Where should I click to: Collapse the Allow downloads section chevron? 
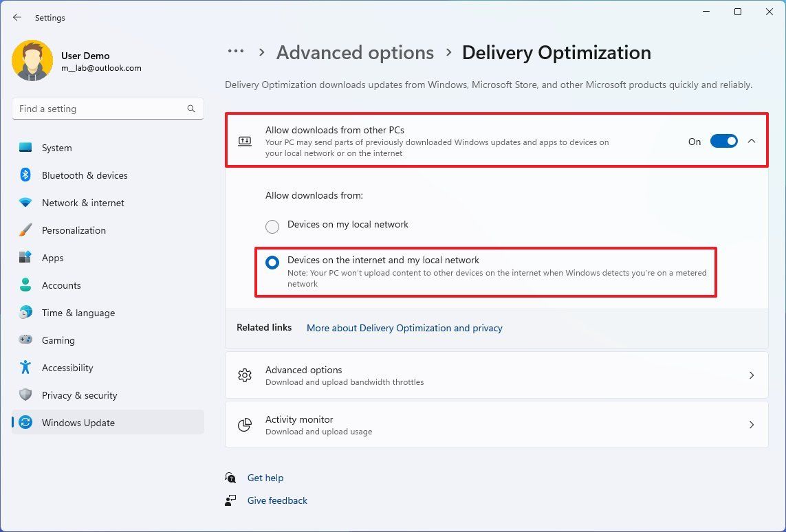752,142
